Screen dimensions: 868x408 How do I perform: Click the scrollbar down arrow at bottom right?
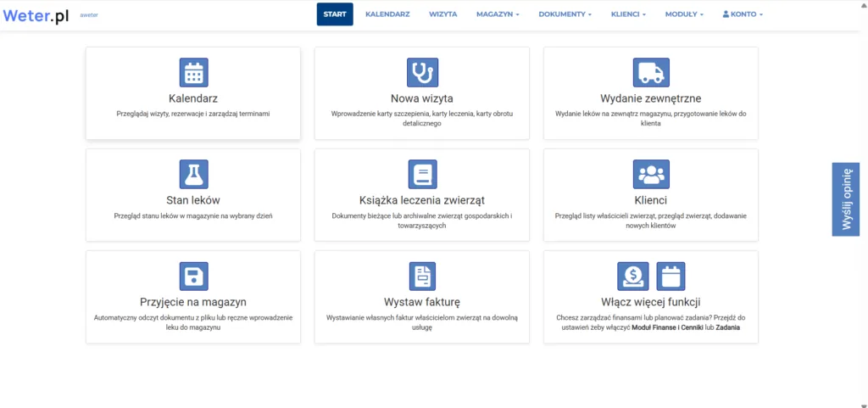tap(864, 405)
